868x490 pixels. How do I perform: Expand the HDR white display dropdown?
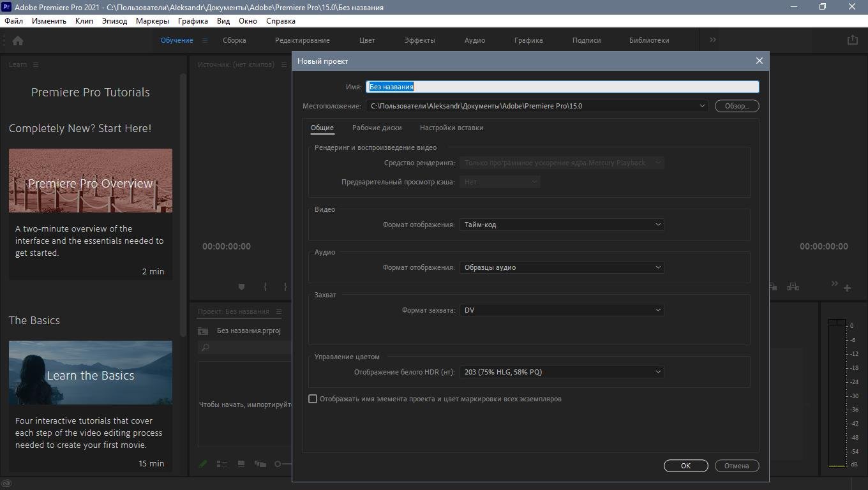click(x=561, y=372)
